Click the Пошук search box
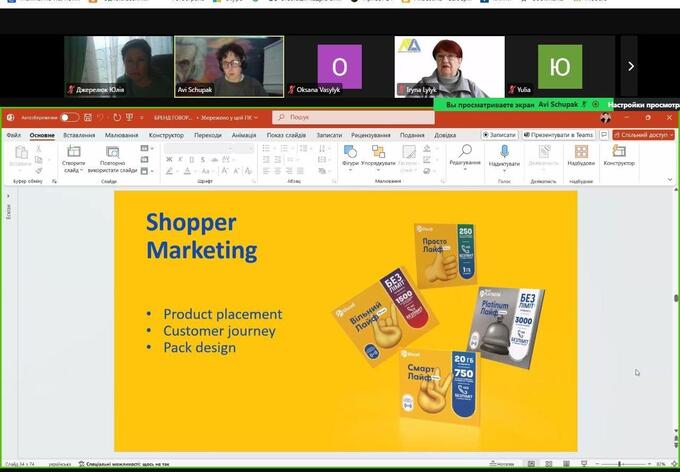 click(353, 117)
